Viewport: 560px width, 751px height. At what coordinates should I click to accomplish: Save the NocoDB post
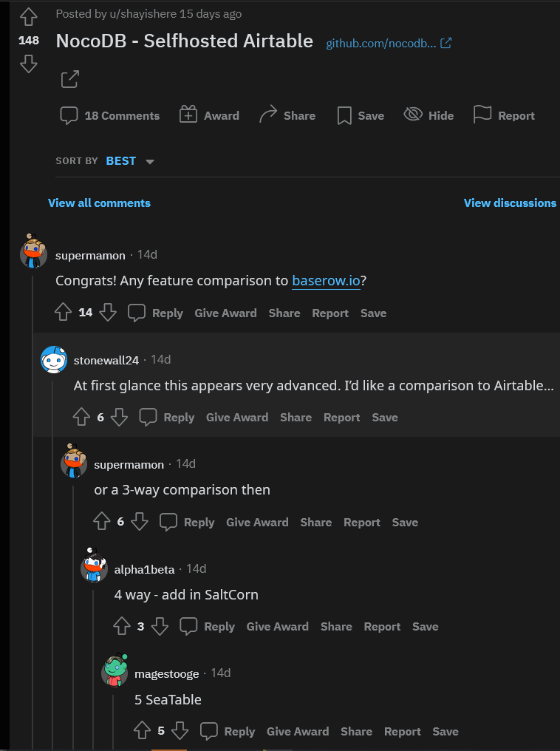pyautogui.click(x=360, y=115)
